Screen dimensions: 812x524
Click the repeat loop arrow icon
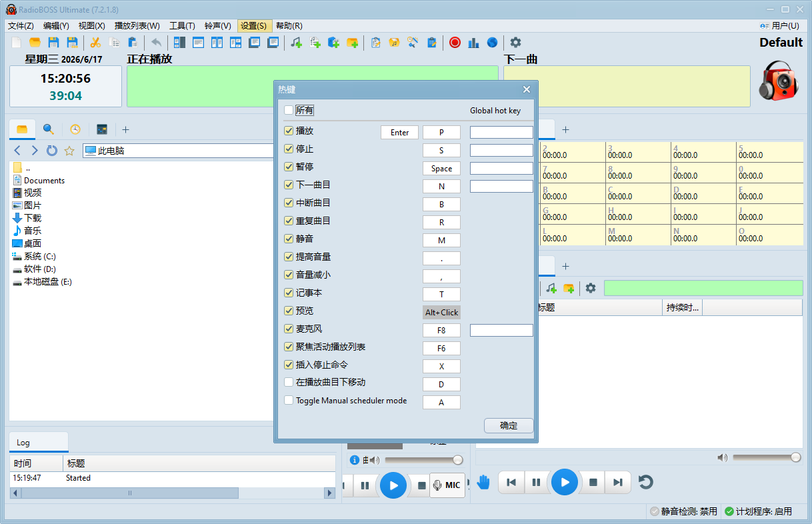coord(645,482)
